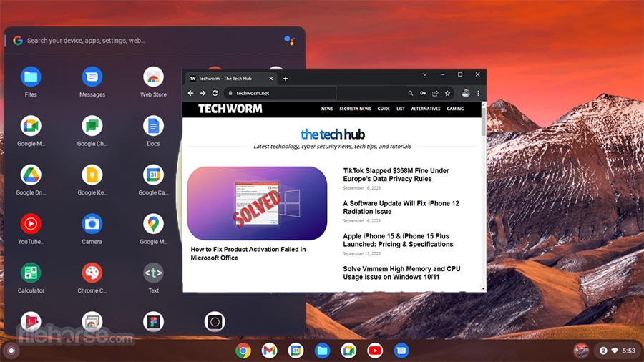Open Google Maps in launcher
This screenshot has width=644, height=362.
coord(153,224)
